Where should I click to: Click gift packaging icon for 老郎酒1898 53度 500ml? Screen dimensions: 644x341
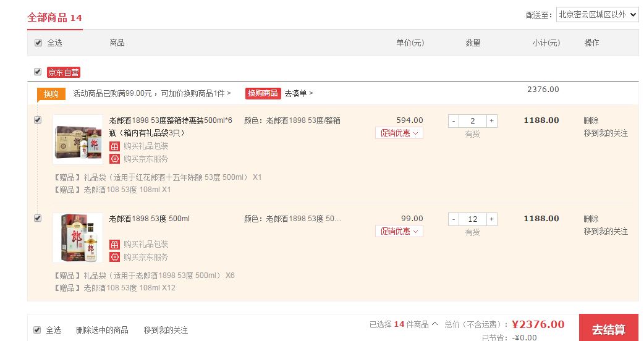114,245
